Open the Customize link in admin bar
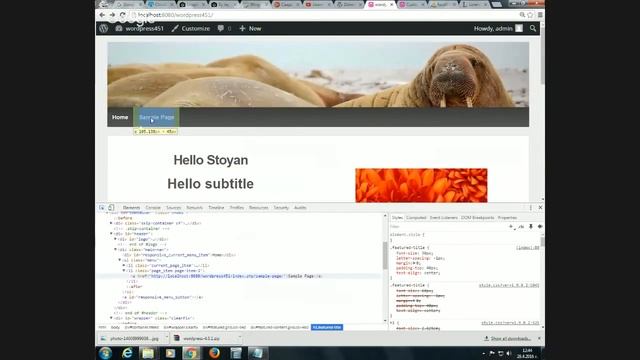Image resolution: width=640 pixels, height=360 pixels. 191,29
